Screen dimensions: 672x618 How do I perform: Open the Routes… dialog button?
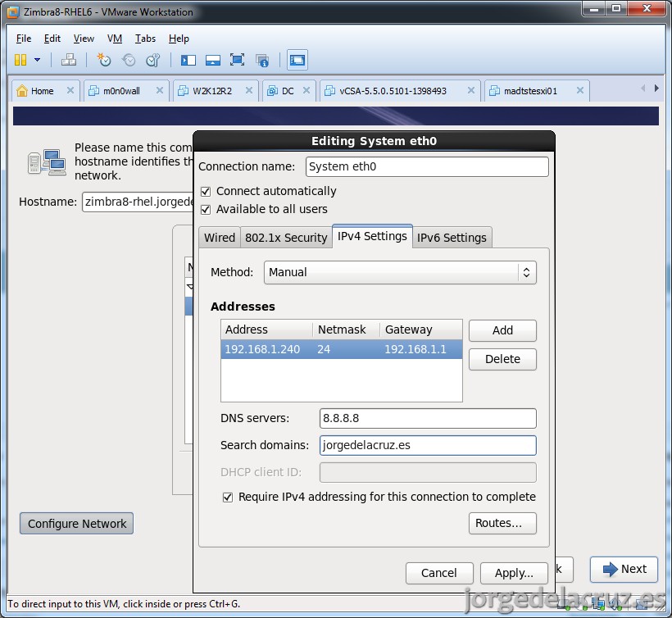tap(502, 523)
